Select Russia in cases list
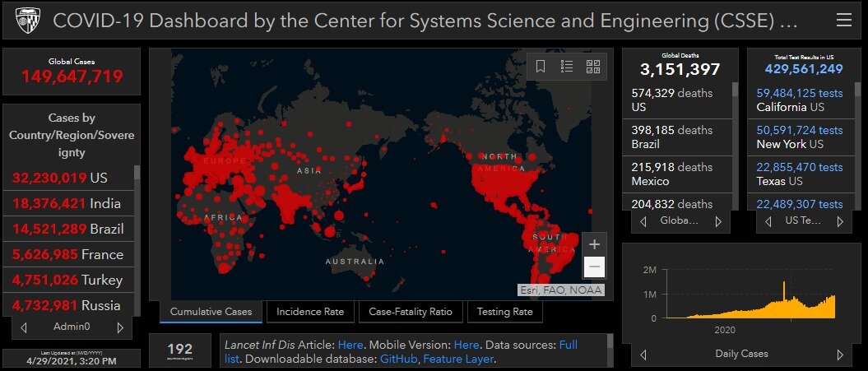Viewport: 868px width, 371px height. click(x=68, y=305)
